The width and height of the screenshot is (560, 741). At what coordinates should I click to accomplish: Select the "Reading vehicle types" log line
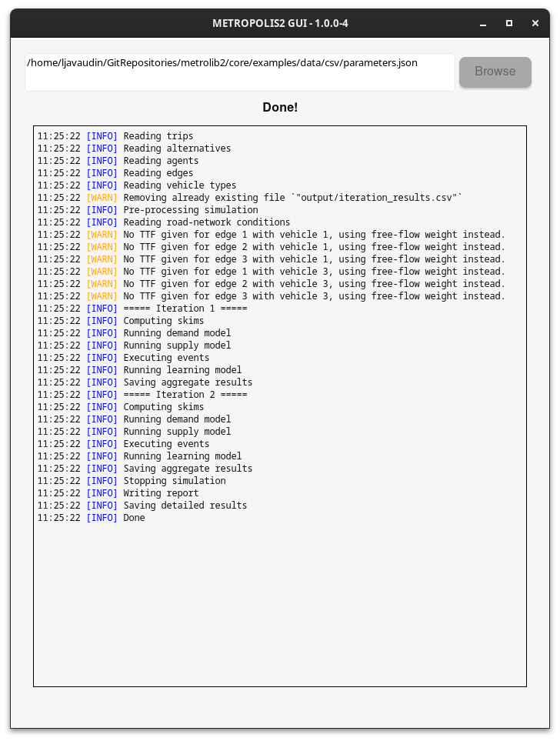point(137,185)
